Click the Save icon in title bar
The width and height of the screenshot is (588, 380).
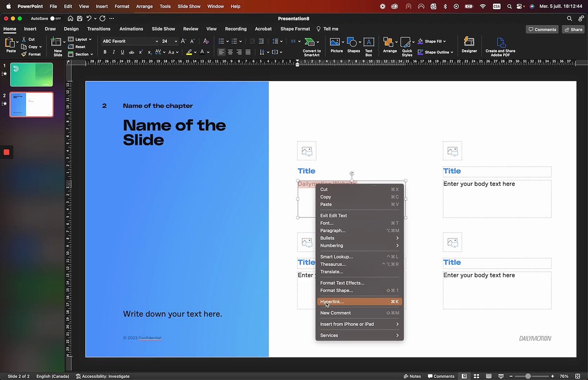click(x=80, y=18)
